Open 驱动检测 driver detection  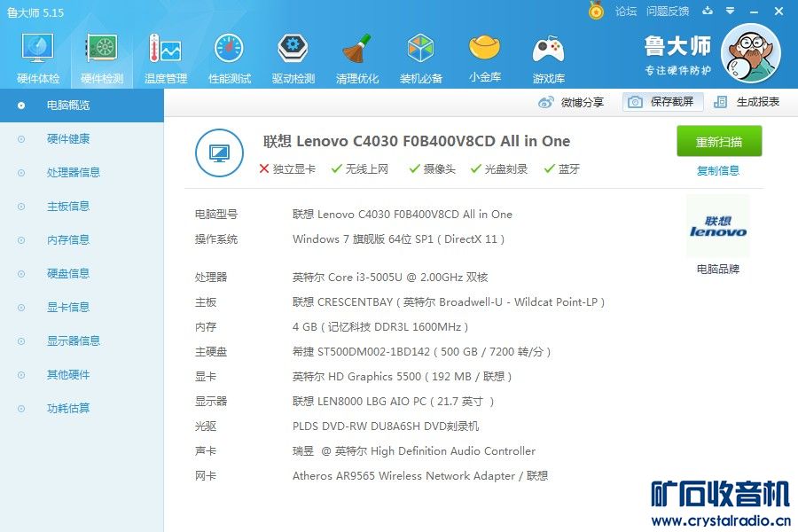(x=293, y=58)
